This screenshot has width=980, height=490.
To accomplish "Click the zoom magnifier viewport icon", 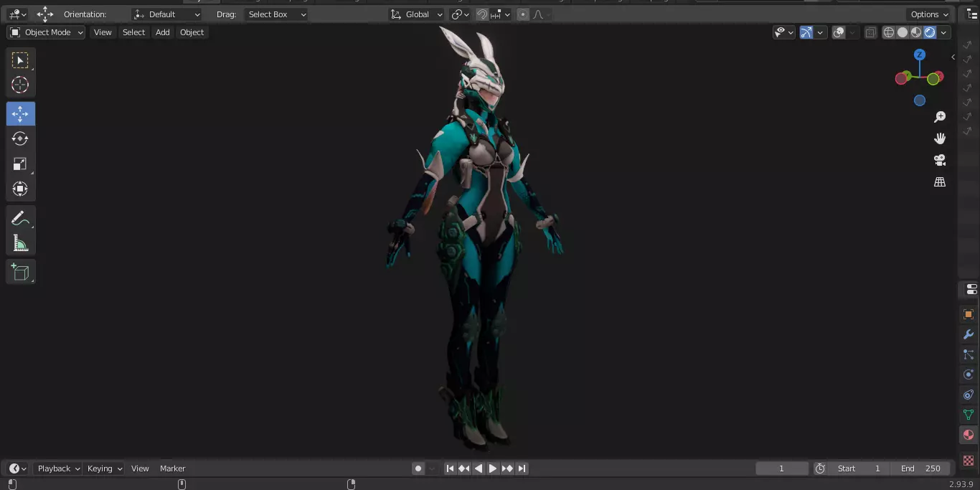I will pyautogui.click(x=940, y=117).
